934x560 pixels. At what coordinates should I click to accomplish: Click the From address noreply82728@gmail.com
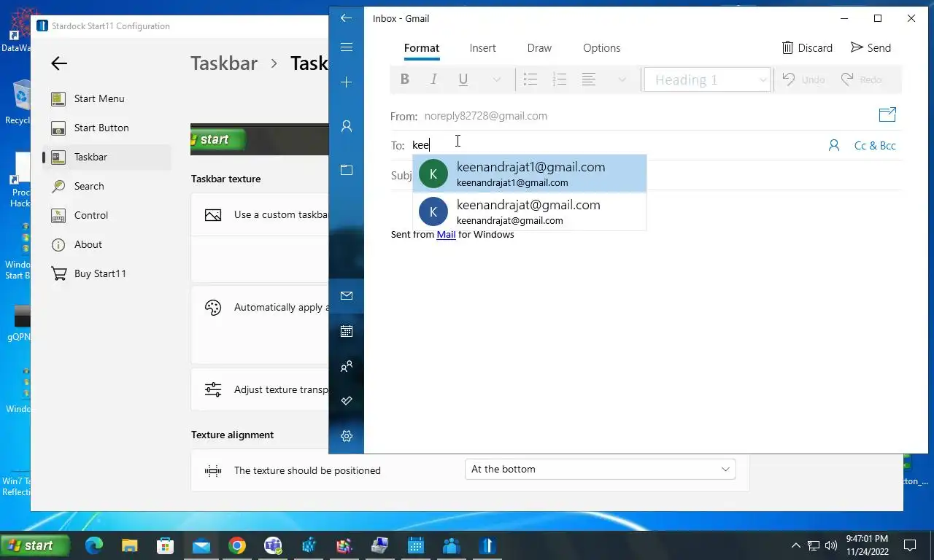[x=486, y=116]
